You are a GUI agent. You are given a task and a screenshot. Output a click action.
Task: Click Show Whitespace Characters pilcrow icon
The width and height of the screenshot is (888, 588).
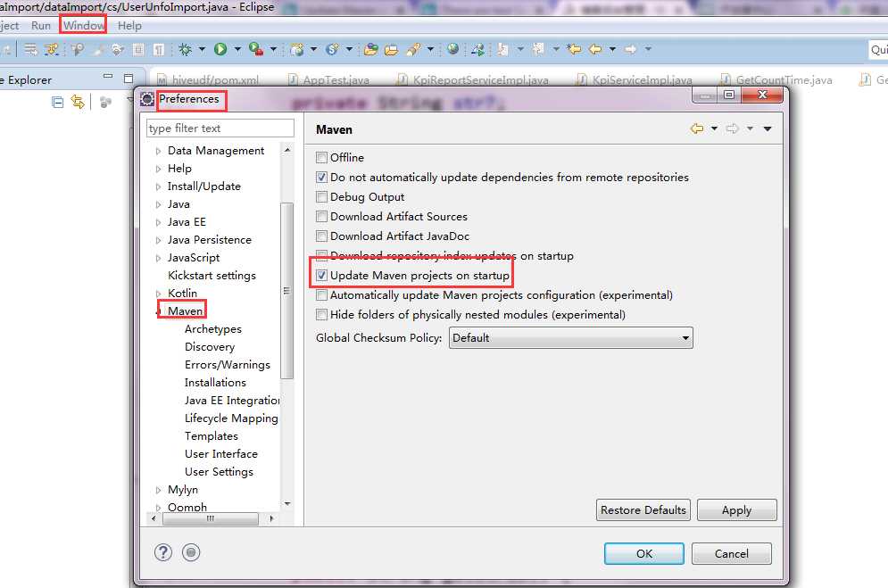(x=159, y=50)
